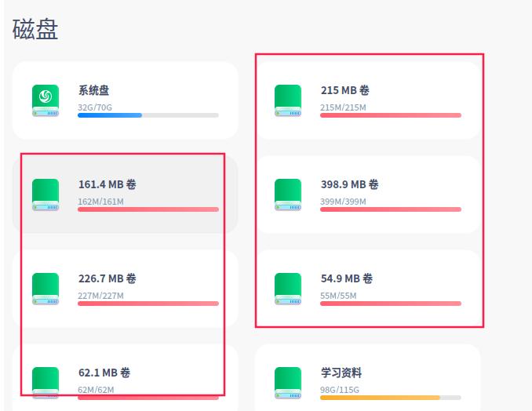
Task: Select the 62.1 MB 卷 drive icon
Action: click(x=46, y=383)
